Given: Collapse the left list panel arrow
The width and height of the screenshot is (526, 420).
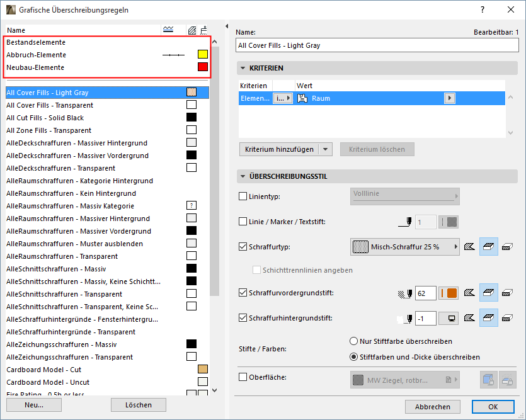Looking at the screenshot, I should pyautogui.click(x=227, y=26).
